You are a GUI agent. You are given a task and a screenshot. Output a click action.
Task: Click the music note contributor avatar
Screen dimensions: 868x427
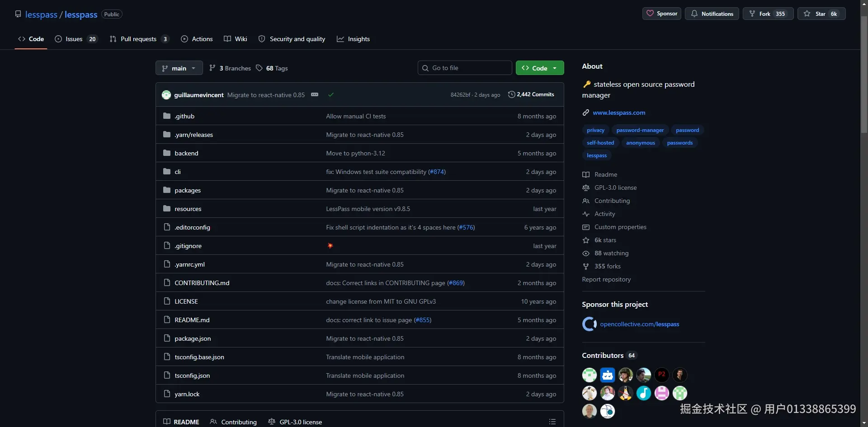643,393
